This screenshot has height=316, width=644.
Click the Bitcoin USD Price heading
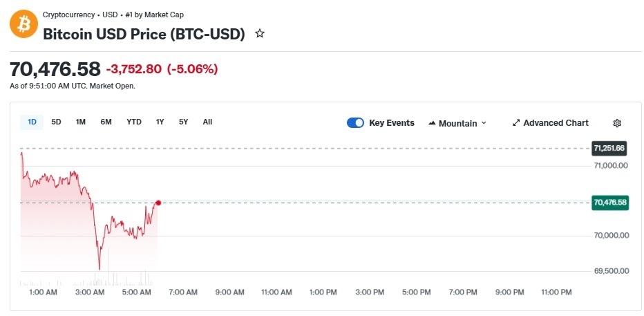point(144,34)
